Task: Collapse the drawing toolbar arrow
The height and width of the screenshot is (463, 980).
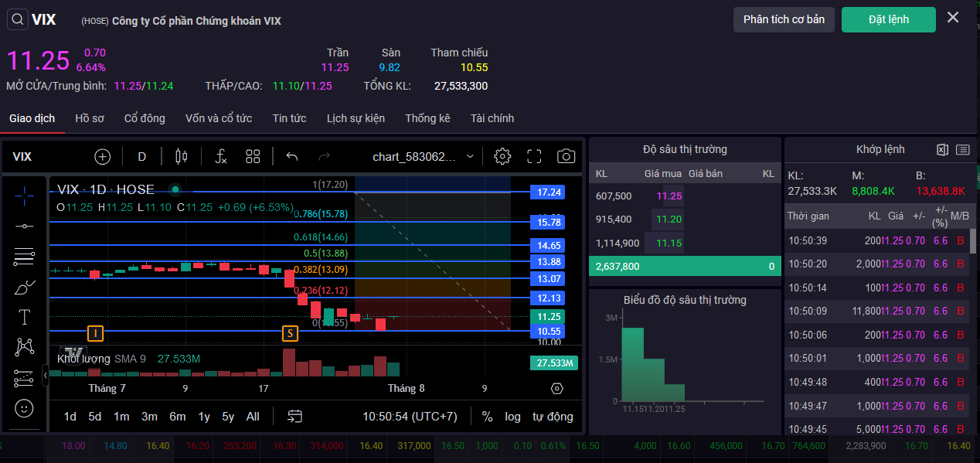Action: coord(45,376)
